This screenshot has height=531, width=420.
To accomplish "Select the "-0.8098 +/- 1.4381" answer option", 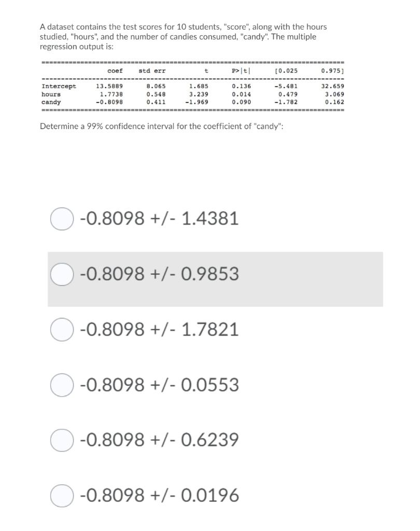I will (x=61, y=218).
